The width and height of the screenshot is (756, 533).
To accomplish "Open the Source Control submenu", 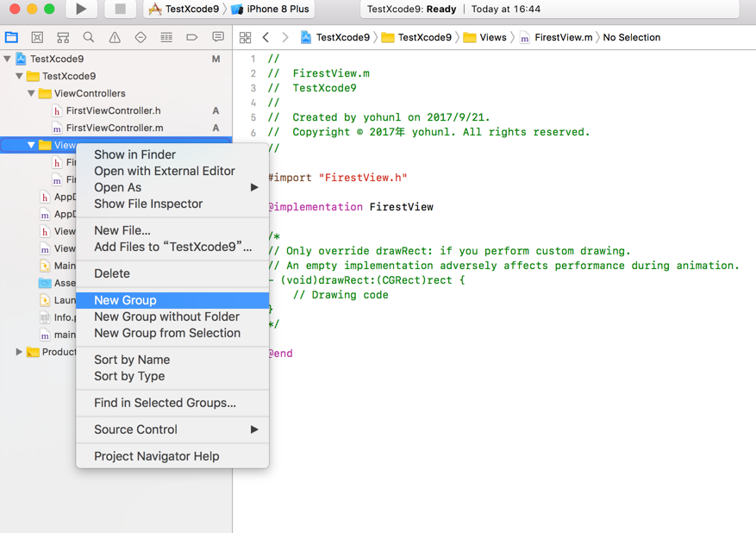I will [x=172, y=430].
